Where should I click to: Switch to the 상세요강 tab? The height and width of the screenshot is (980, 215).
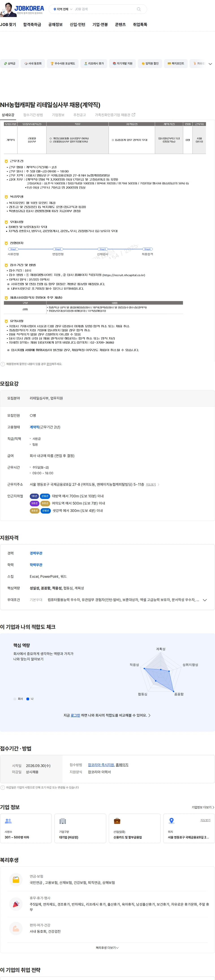pyautogui.click(x=8, y=115)
